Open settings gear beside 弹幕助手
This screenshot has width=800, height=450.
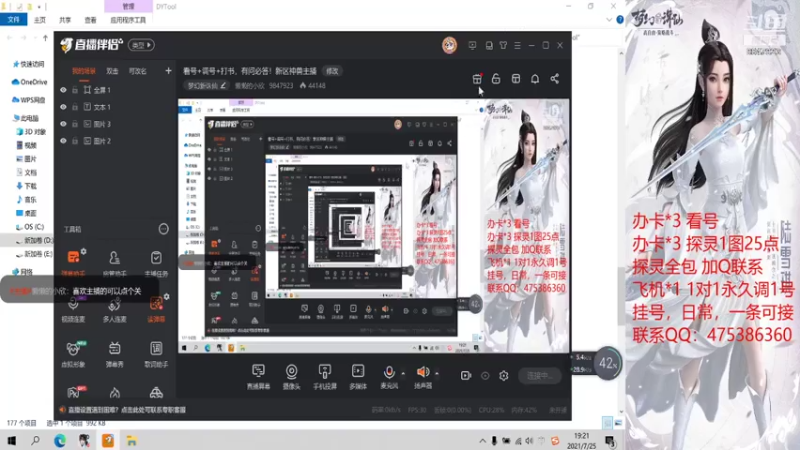[84, 251]
